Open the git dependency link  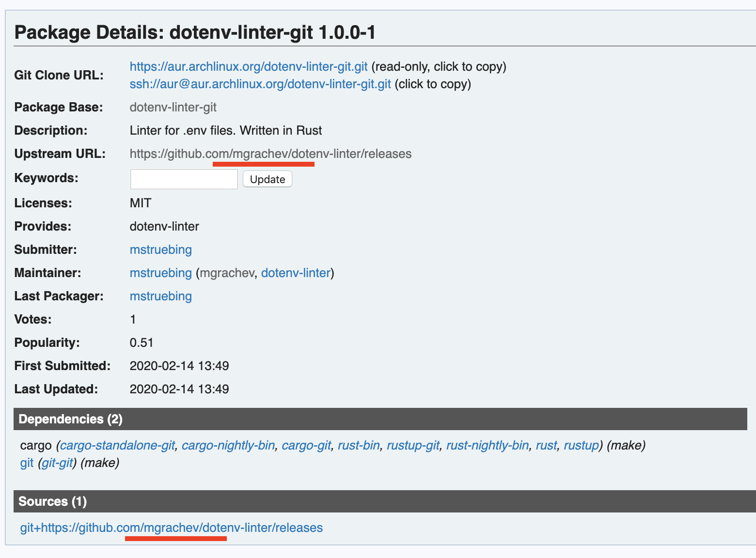click(27, 463)
